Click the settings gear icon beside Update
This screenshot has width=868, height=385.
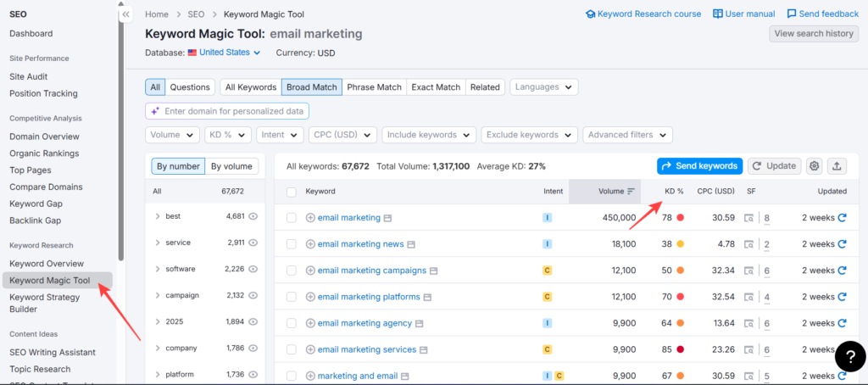click(x=814, y=165)
